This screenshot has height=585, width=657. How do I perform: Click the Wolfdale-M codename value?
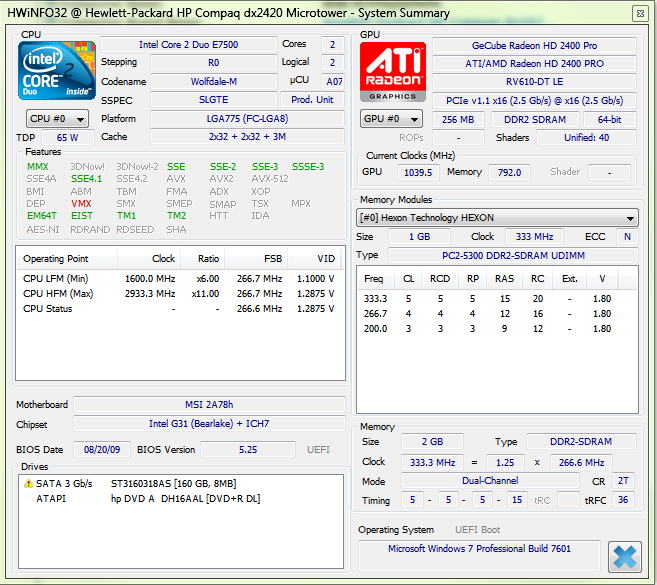click(214, 82)
